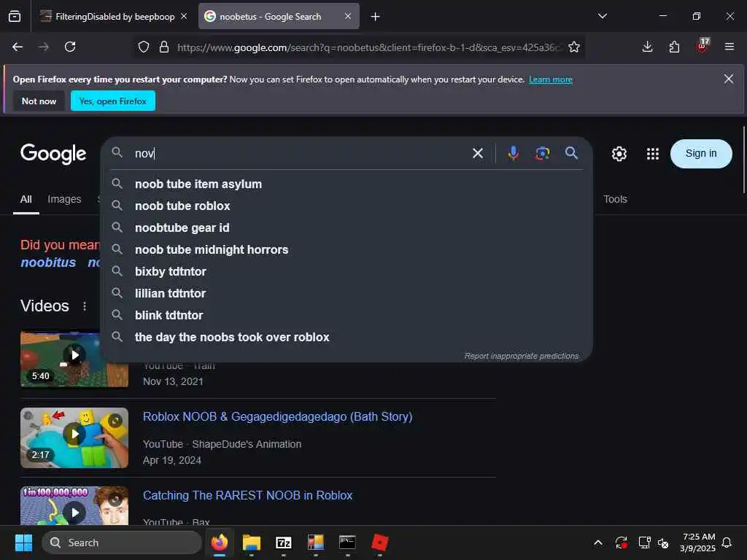Choose suggestion noob tube item asylum
This screenshot has height=560, width=747.
(x=347, y=184)
